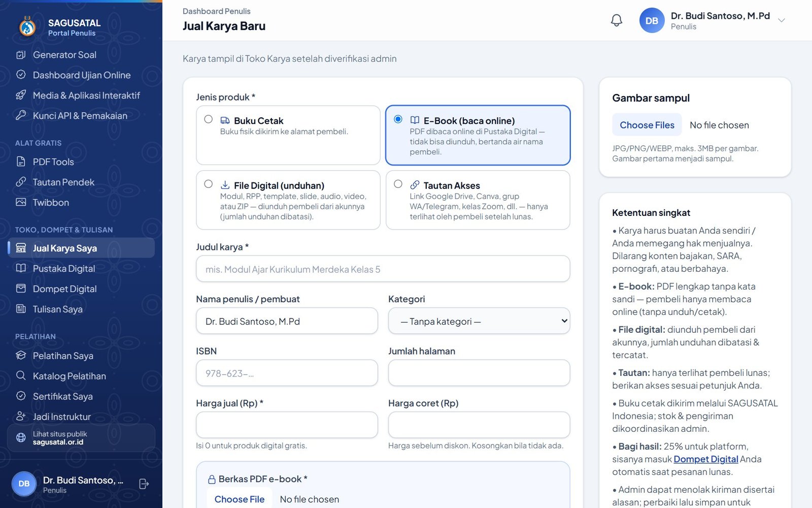Open Jual Karya Saya menu item
Viewport: 812px width, 508px height.
(81, 248)
